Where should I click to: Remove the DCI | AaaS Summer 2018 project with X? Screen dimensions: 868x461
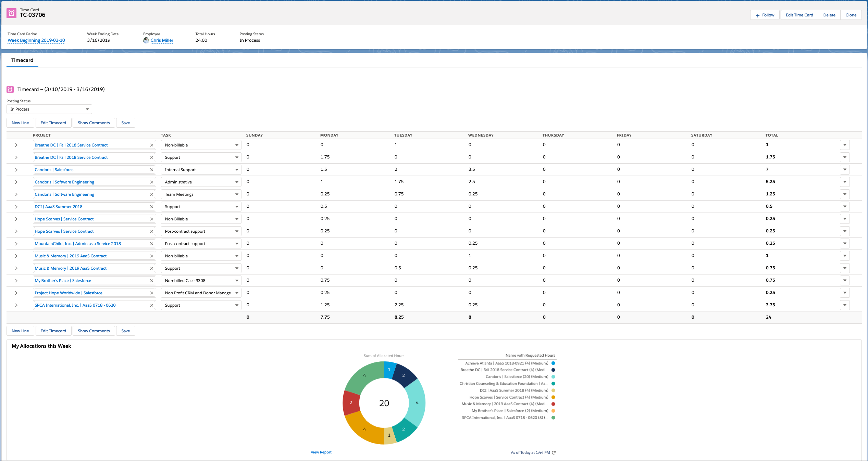coord(151,207)
